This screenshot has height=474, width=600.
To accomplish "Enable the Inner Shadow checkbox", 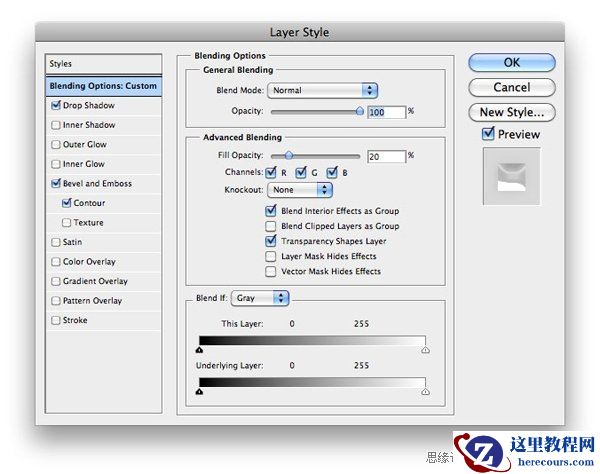I will 56,125.
